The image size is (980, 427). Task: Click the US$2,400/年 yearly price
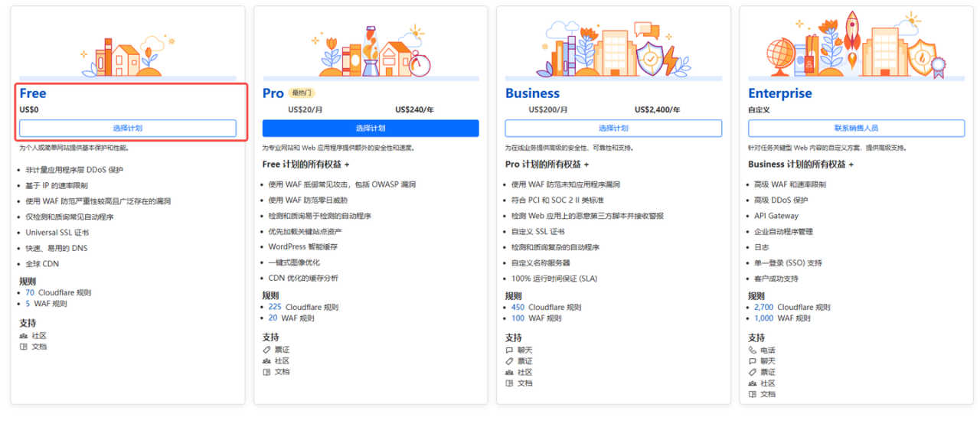(658, 109)
